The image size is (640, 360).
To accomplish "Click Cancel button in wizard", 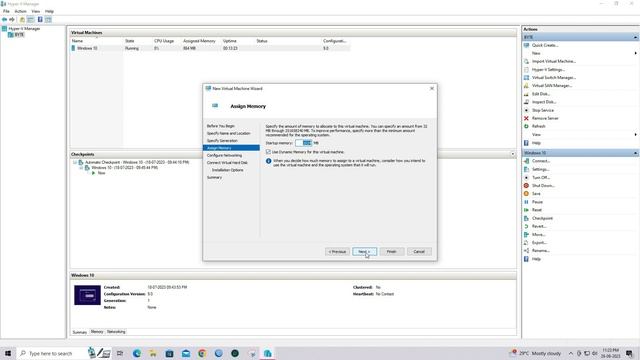I will pos(419,252).
